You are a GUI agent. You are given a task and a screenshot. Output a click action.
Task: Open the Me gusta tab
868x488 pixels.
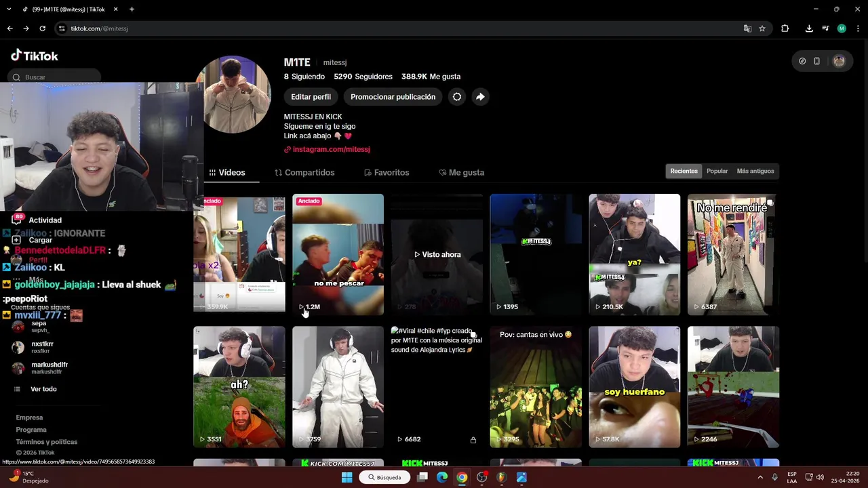461,173
